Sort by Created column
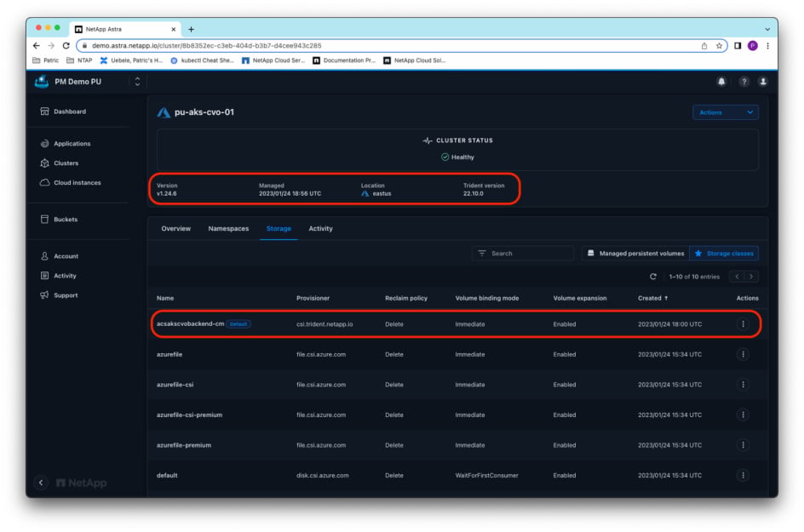This screenshot has height=532, width=804. pos(652,298)
